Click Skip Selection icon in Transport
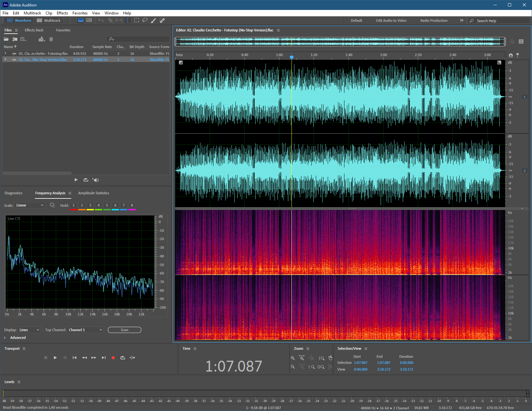The width and height of the screenshot is (532, 411). (x=132, y=358)
